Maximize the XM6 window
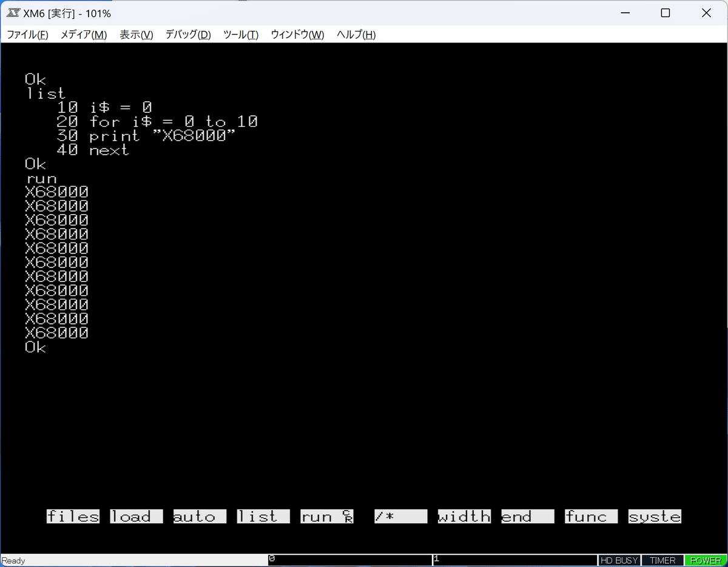 (666, 13)
